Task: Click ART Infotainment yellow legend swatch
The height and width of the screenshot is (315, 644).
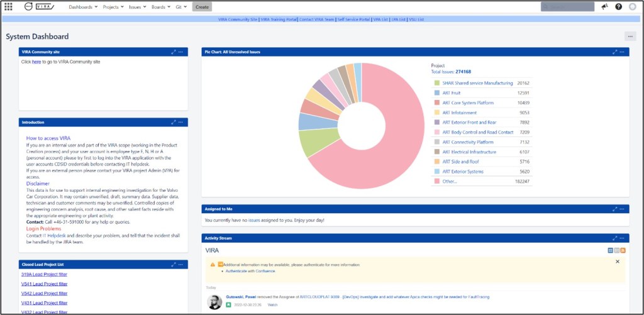Action: [436, 113]
